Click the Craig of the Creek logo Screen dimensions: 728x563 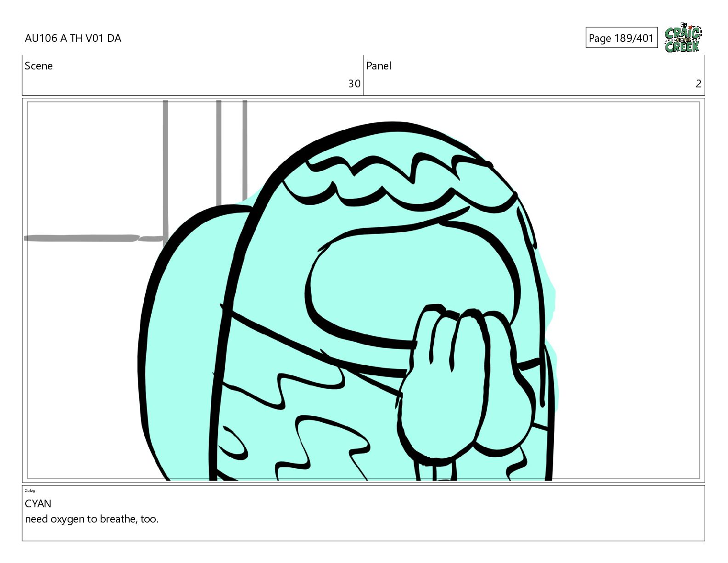coord(683,37)
